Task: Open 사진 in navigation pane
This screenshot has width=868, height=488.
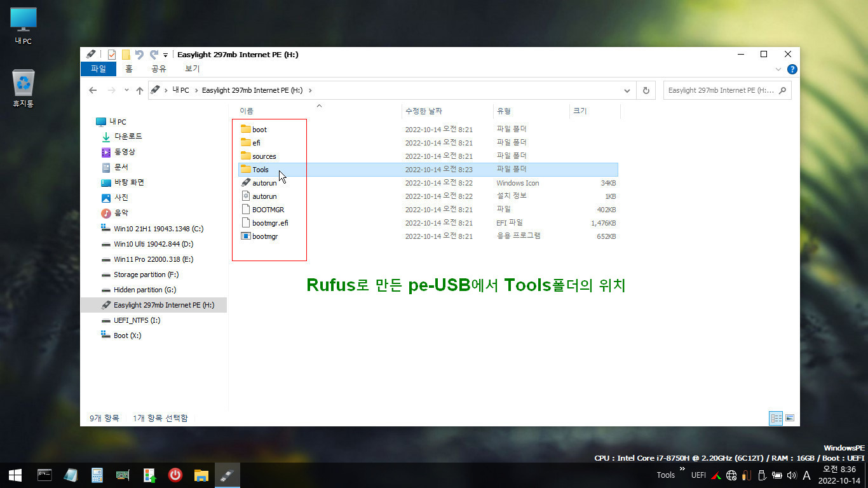Action: click(121, 198)
